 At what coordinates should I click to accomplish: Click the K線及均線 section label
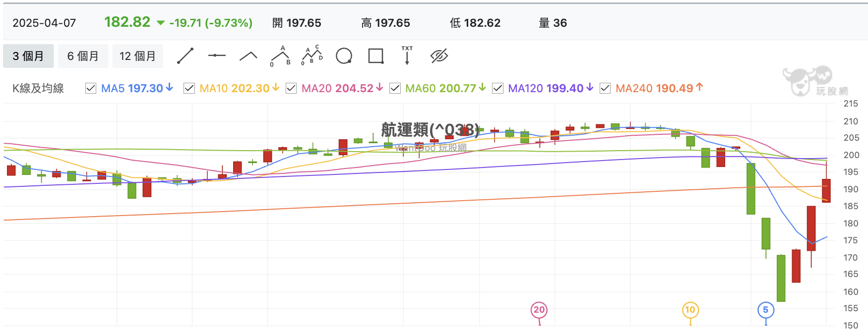click(38, 88)
